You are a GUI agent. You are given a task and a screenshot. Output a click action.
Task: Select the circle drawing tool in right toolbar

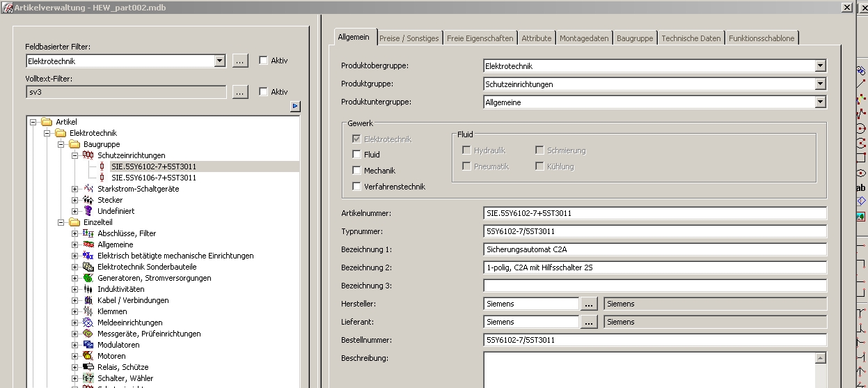(861, 129)
